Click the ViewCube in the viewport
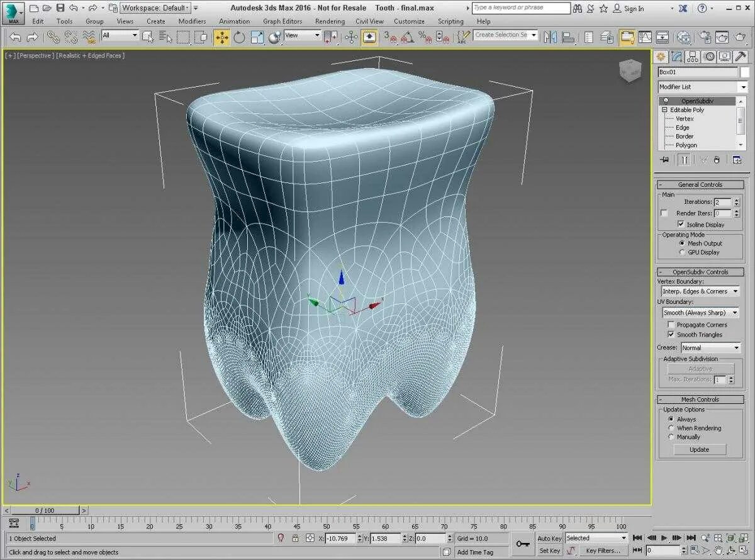The width and height of the screenshot is (755, 560). tap(630, 70)
